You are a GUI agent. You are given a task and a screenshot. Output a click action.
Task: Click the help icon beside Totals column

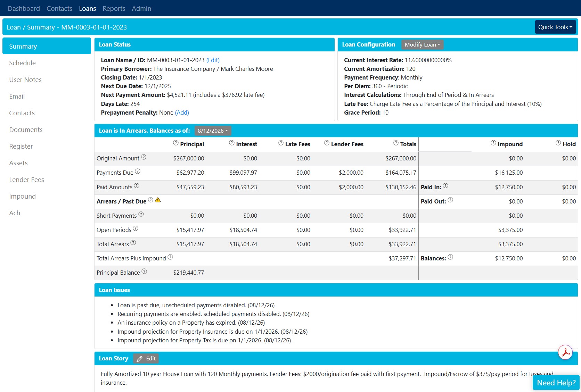tap(396, 143)
